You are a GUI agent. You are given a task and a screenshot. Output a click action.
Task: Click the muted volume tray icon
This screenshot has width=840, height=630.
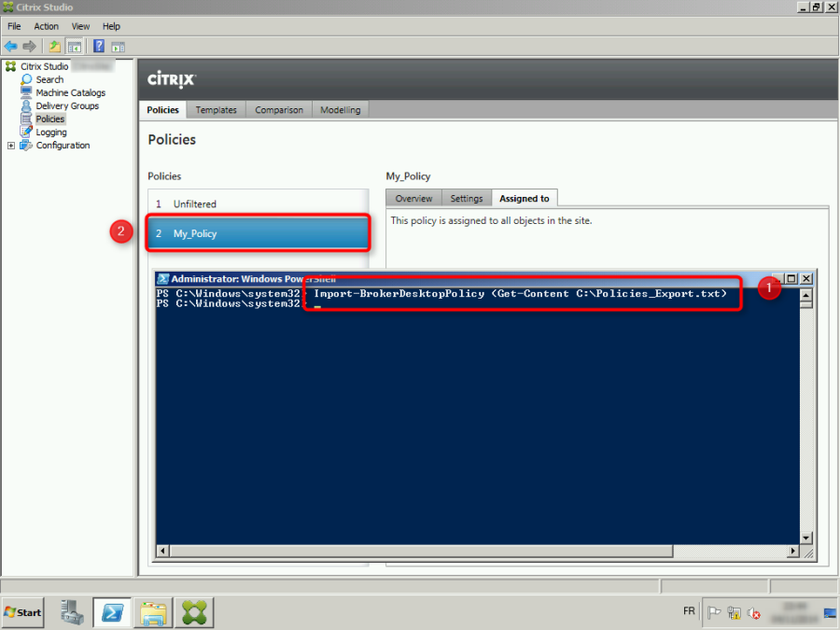(754, 612)
